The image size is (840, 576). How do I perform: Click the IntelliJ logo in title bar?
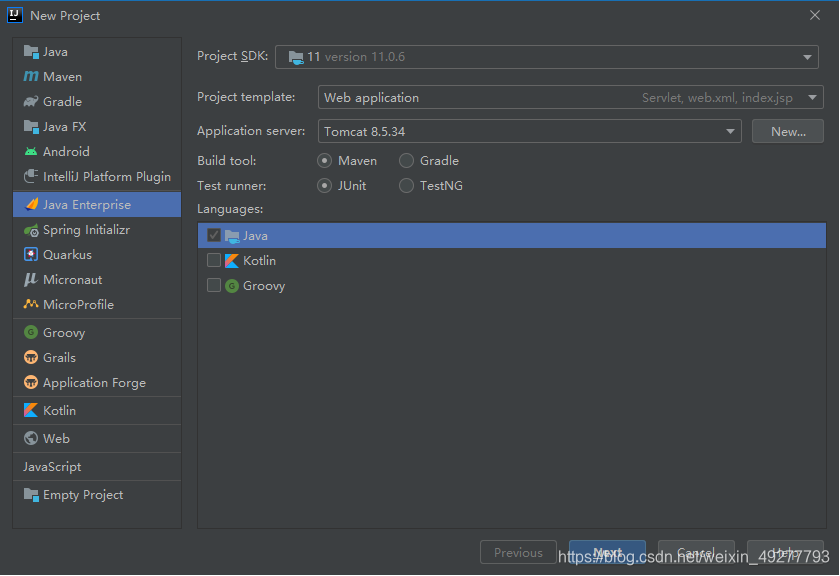coord(15,15)
